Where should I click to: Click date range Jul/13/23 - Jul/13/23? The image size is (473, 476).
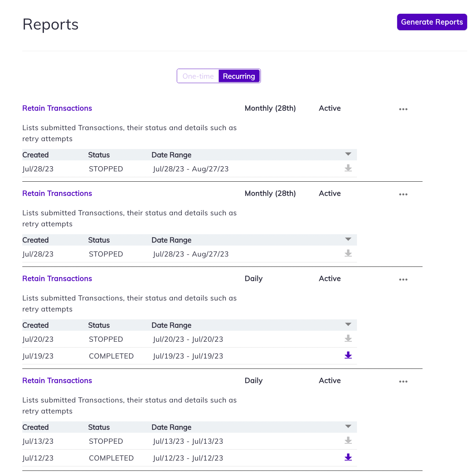point(188,441)
